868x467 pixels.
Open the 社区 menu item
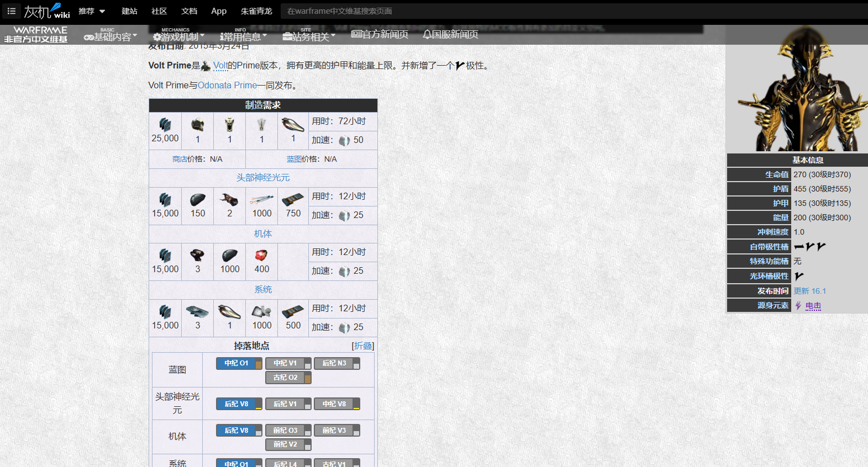(159, 11)
